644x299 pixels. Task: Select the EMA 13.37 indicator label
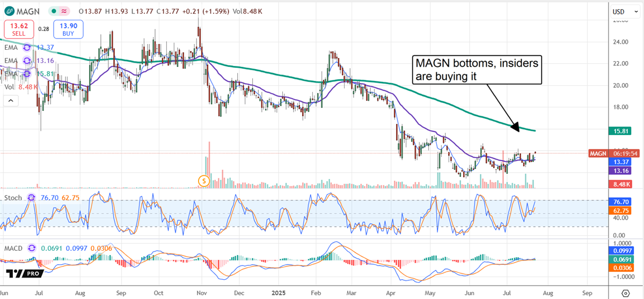[x=12, y=47]
